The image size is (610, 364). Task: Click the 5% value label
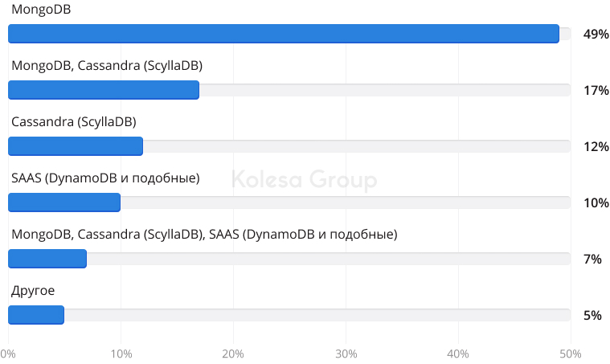593,315
